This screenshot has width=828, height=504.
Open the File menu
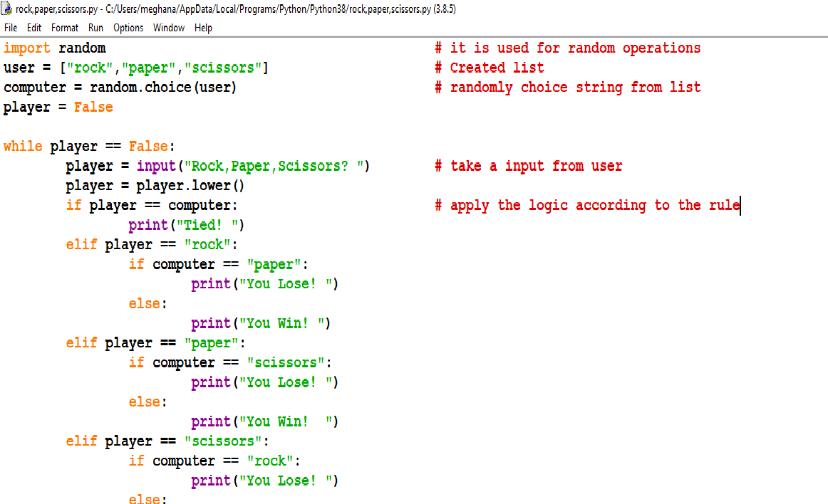click(x=11, y=28)
